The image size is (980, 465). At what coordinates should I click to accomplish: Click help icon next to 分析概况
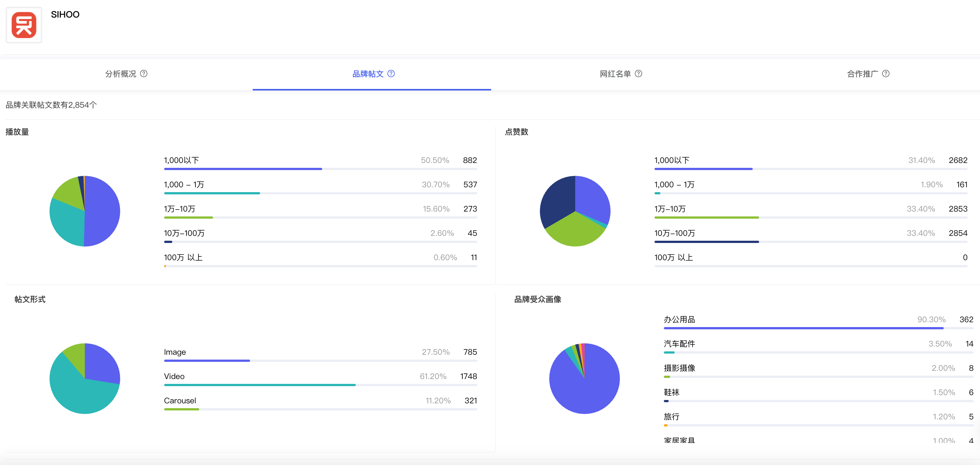click(144, 73)
